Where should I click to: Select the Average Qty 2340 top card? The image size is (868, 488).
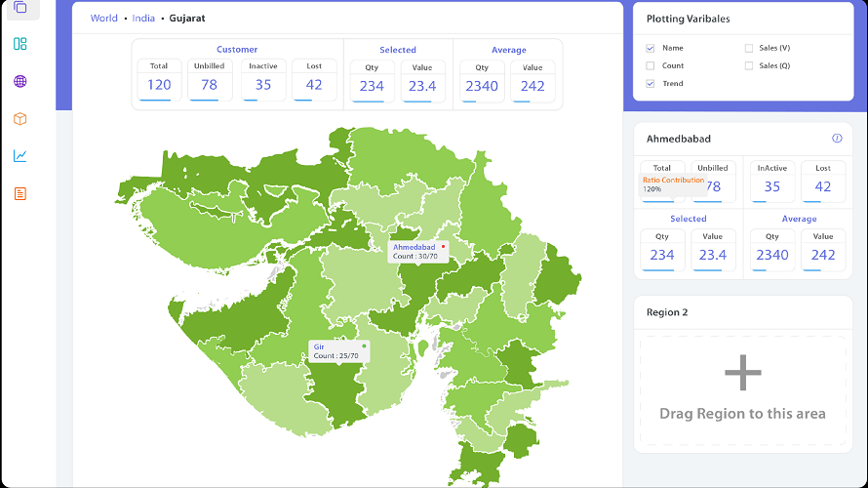pos(482,81)
